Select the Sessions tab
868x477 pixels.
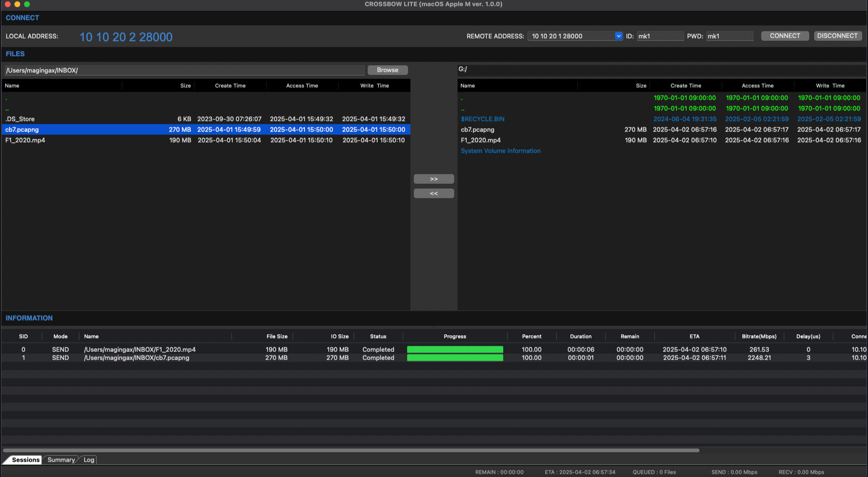coord(26,460)
